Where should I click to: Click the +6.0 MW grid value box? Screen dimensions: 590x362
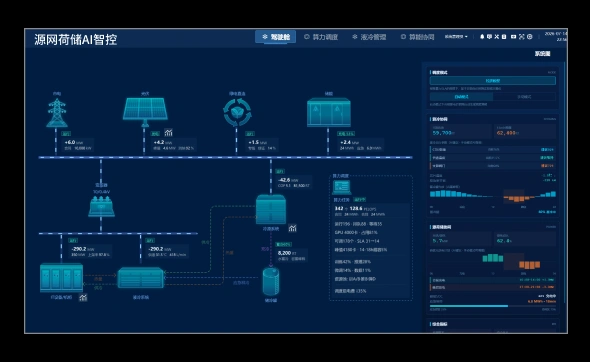78,145
